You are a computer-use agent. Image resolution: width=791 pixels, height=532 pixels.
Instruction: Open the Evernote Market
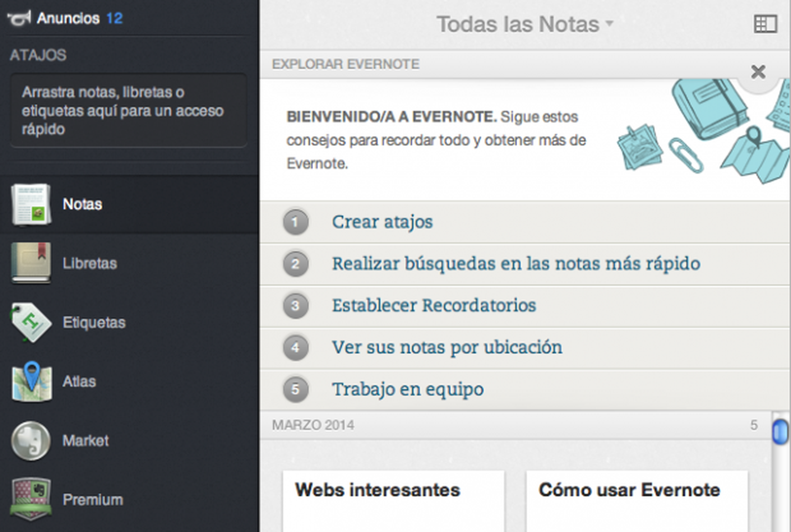coord(86,441)
